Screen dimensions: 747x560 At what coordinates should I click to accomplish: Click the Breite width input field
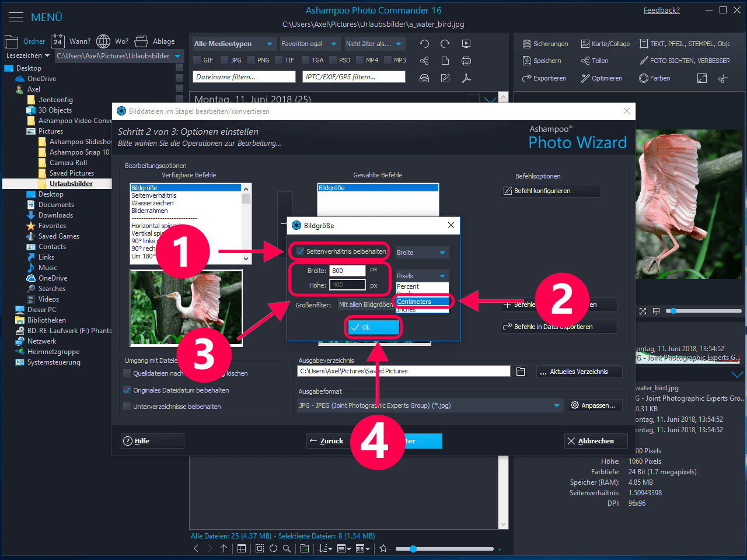348,271
